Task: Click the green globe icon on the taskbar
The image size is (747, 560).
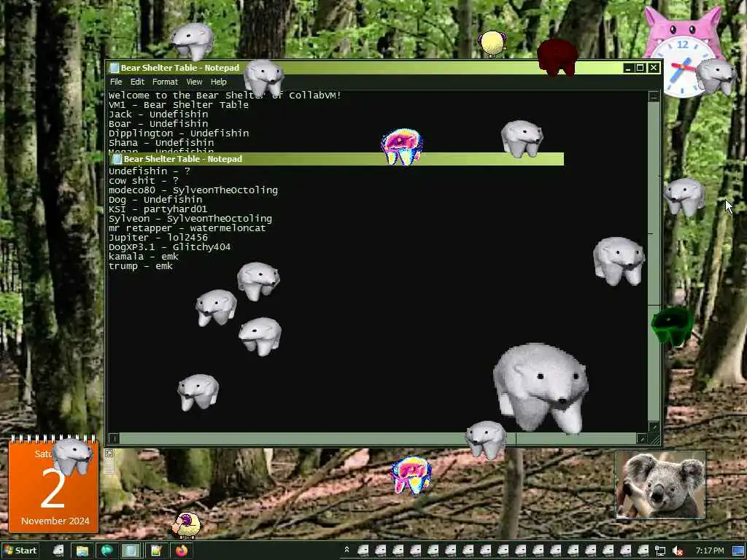Action: tap(107, 551)
